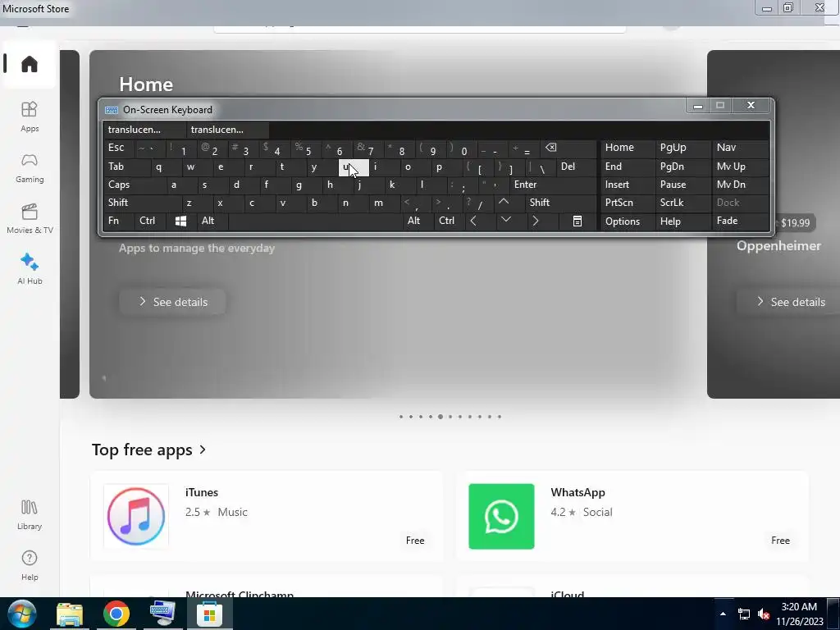Click the Options key on keyboard
This screenshot has width=840, height=630.
628,221
